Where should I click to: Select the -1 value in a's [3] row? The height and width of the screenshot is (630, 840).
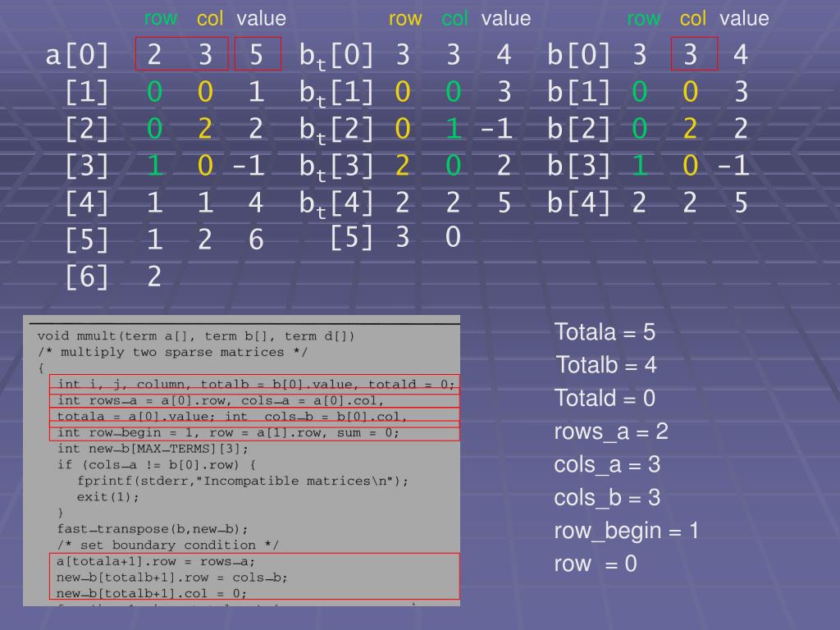pos(248,166)
